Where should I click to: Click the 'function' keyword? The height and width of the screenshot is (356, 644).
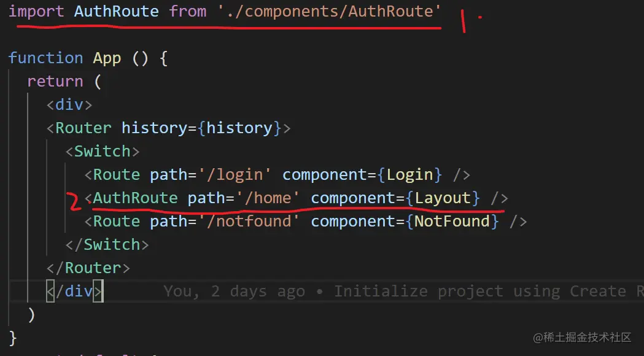pos(45,58)
